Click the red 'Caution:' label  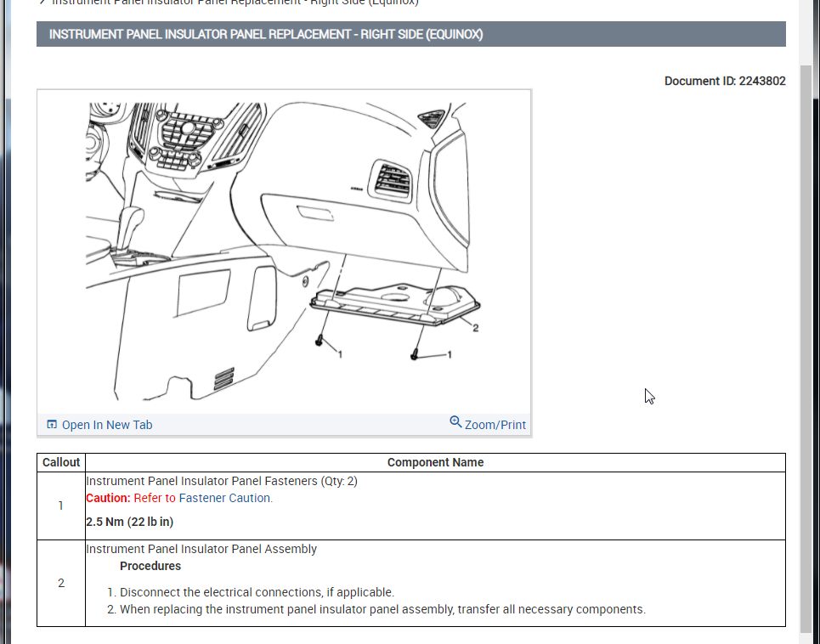pos(108,498)
